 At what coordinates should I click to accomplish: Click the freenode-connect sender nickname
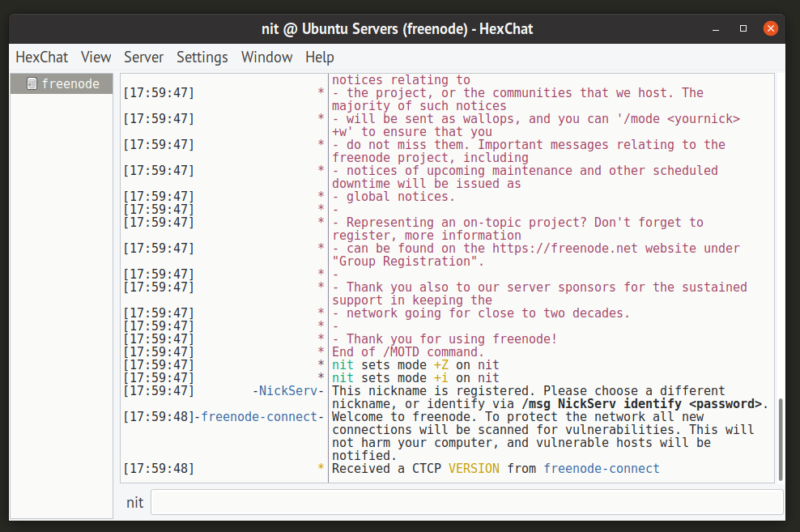click(x=259, y=417)
